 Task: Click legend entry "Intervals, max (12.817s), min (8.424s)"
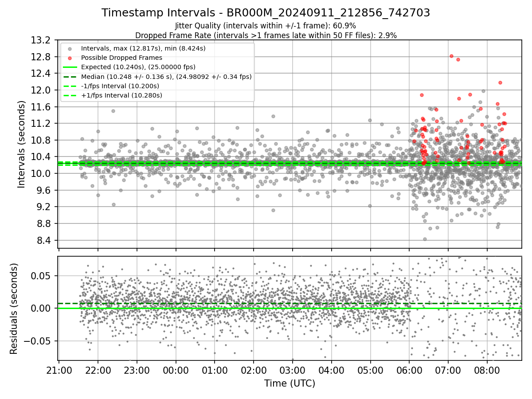[x=143, y=48]
